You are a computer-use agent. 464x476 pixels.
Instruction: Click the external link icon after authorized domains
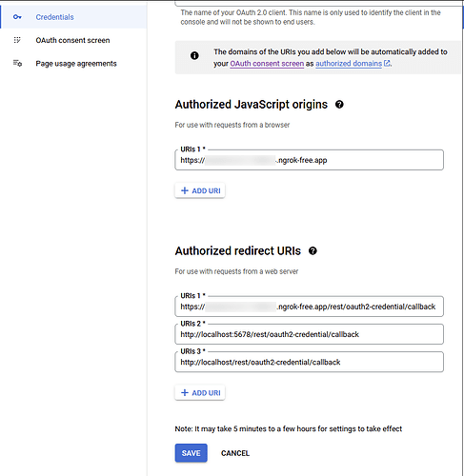coord(387,63)
